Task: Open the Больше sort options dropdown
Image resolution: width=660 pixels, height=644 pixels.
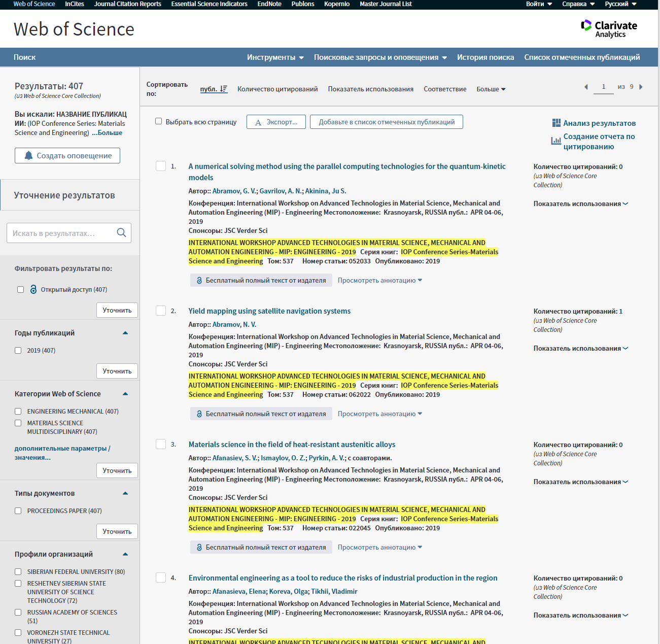Action: 491,89
